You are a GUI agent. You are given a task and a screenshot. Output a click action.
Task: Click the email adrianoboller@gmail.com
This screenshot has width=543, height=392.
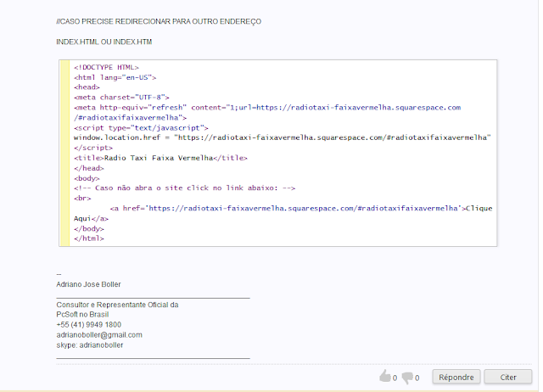click(99, 335)
